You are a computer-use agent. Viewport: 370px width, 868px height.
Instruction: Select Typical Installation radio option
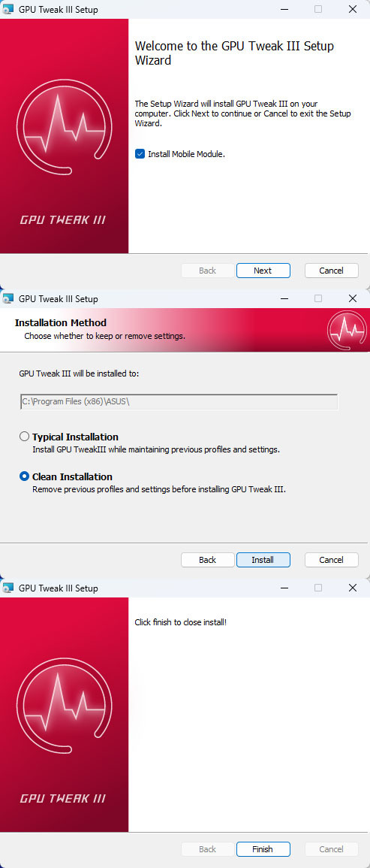[x=24, y=436]
